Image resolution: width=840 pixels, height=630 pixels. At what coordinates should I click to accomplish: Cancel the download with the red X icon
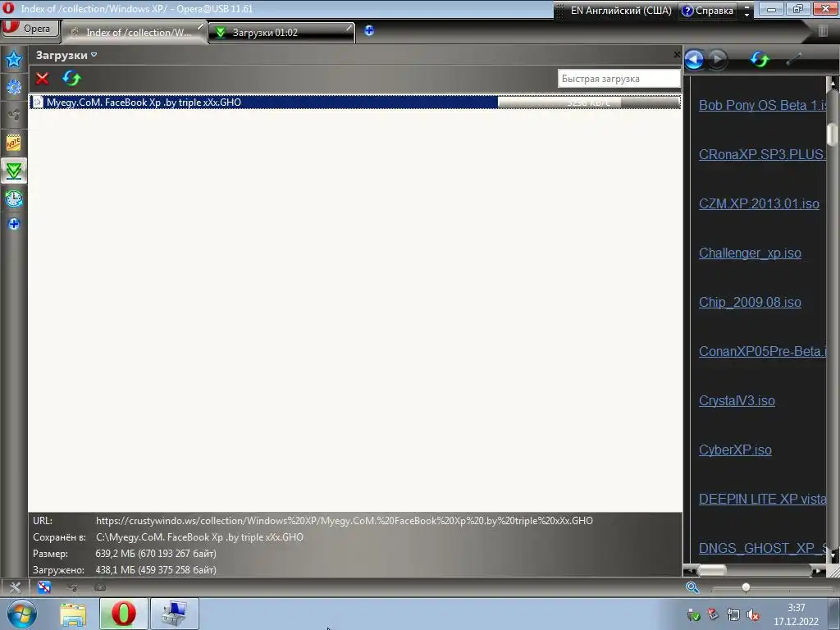tap(43, 79)
